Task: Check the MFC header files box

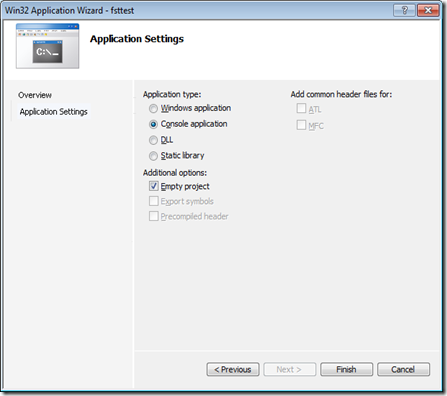Action: [x=301, y=125]
